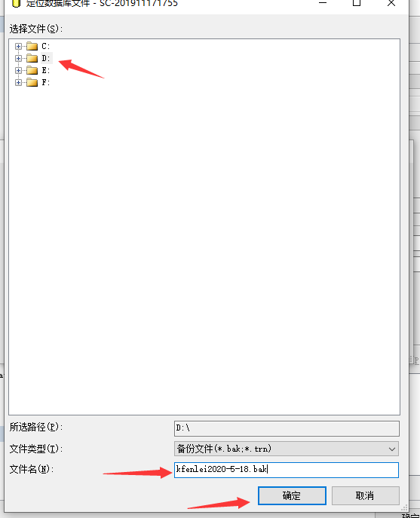Click the F: drive folder icon

32,82
